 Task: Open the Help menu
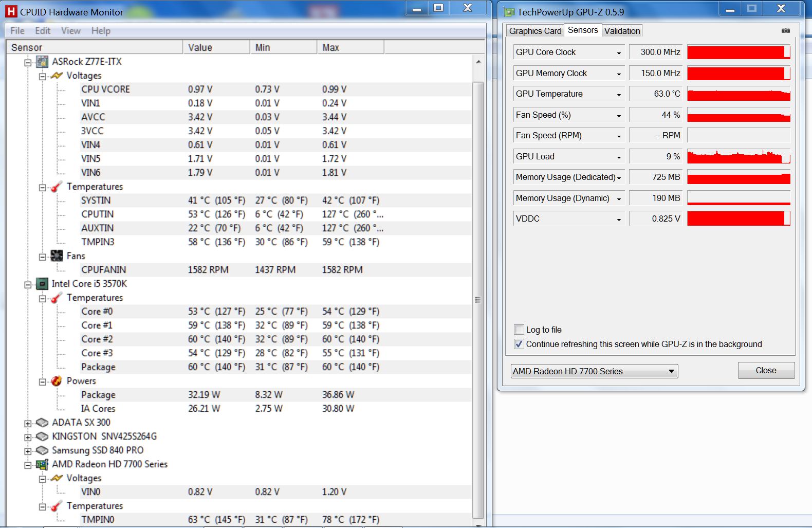[101, 31]
